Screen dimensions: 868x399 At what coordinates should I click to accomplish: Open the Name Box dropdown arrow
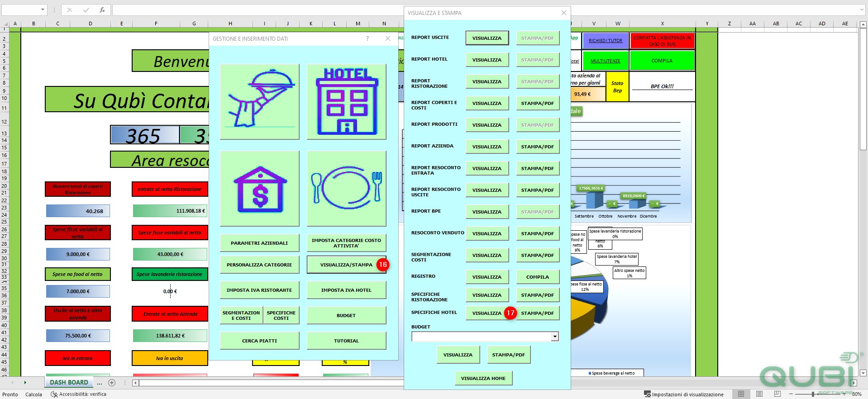[x=43, y=9]
